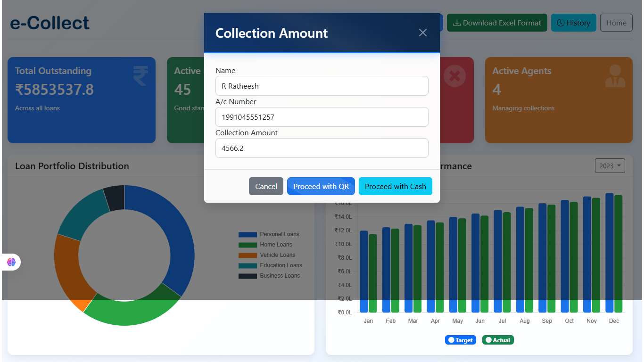Viewport: 644px width, 362px height.
Task: Click the clock icon in History button
Action: tap(561, 23)
